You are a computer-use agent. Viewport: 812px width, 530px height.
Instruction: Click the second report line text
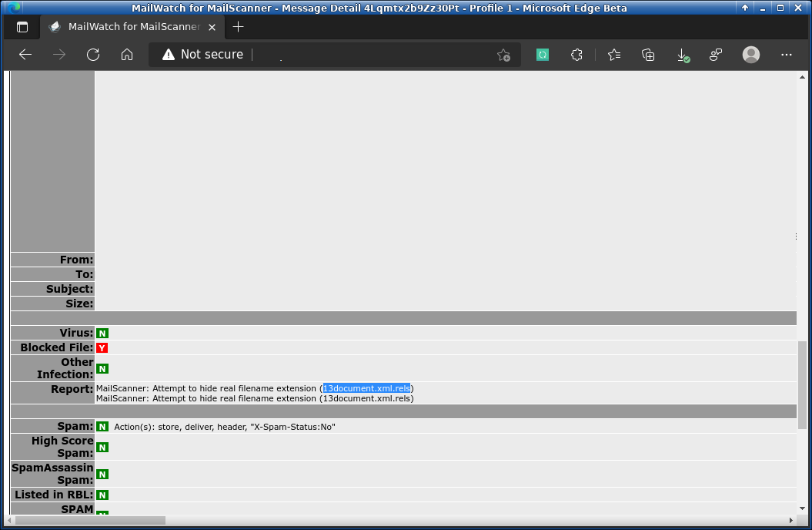point(255,398)
